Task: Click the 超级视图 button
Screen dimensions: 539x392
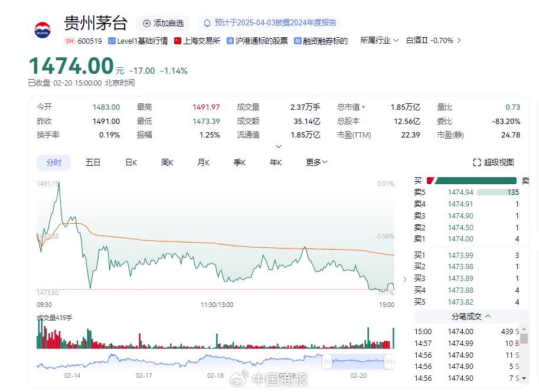Action: pos(494,162)
